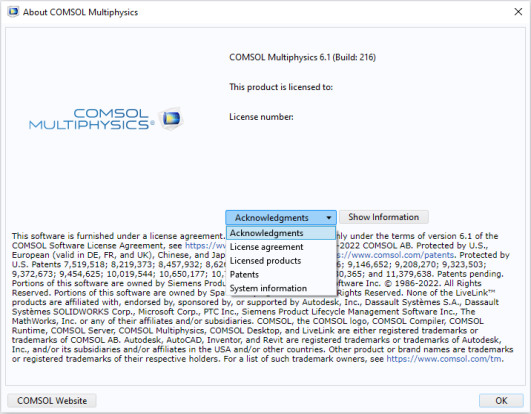Click the COMSOL icon in title bar
The height and width of the screenshot is (414, 531).
point(13,12)
